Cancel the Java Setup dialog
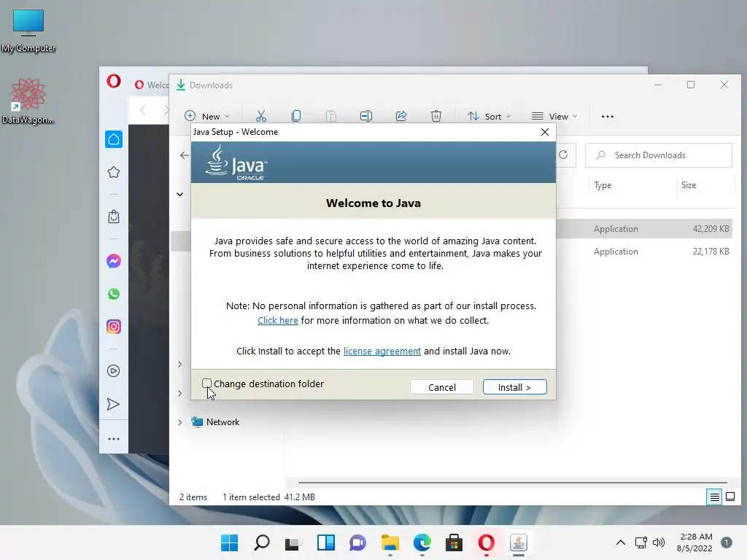747x560 pixels. 441,387
